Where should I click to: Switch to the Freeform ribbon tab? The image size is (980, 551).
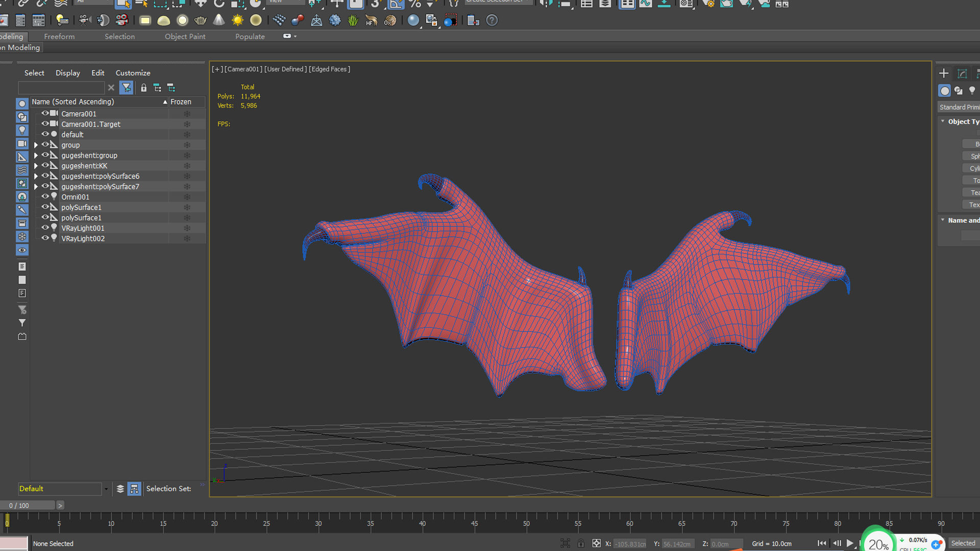pyautogui.click(x=59, y=37)
